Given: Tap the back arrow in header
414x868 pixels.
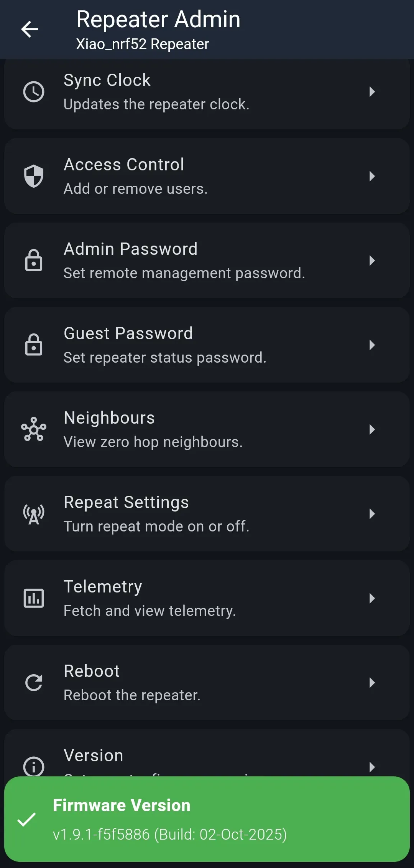Looking at the screenshot, I should (30, 30).
